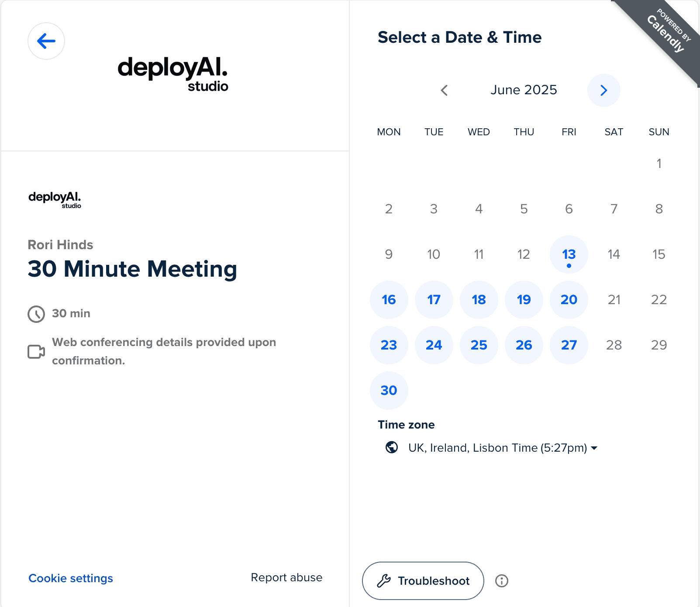
Task: Go back a month with the left chevron
Action: 444,90
